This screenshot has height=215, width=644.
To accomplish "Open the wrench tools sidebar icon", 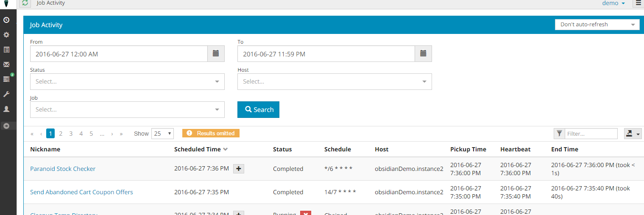I will [x=6, y=94].
